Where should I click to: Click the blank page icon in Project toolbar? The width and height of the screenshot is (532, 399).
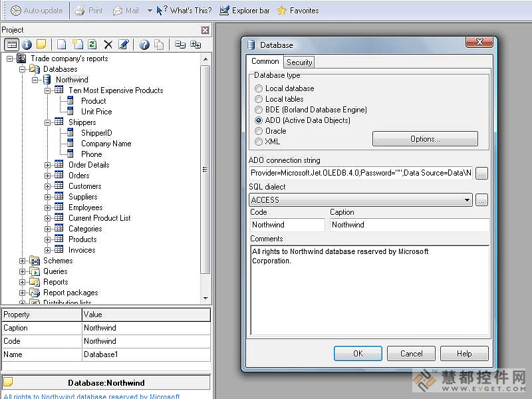click(61, 45)
